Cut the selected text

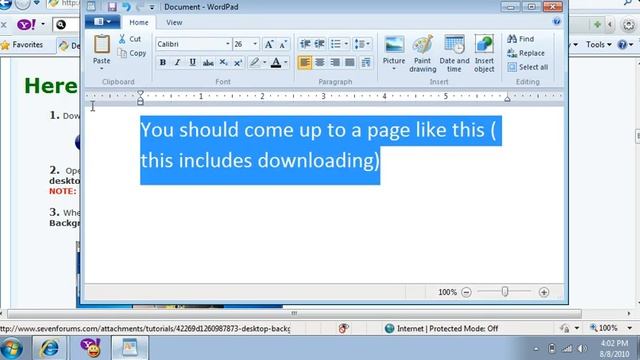pyautogui.click(x=130, y=39)
